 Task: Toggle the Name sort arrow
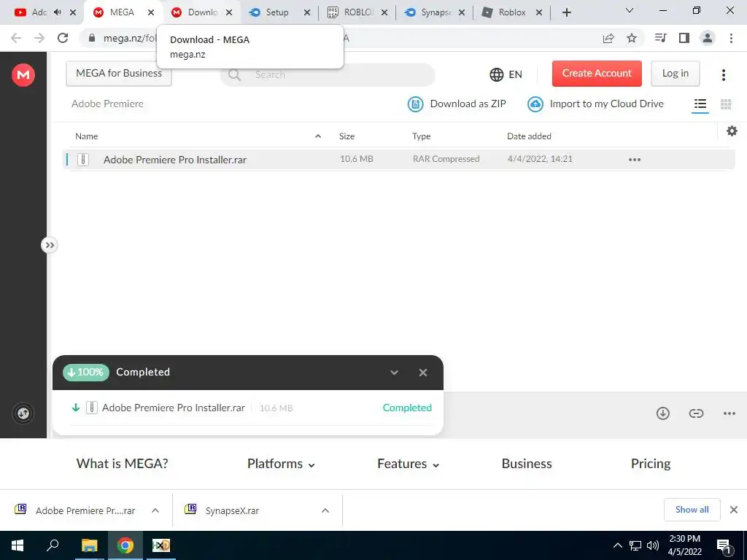318,136
